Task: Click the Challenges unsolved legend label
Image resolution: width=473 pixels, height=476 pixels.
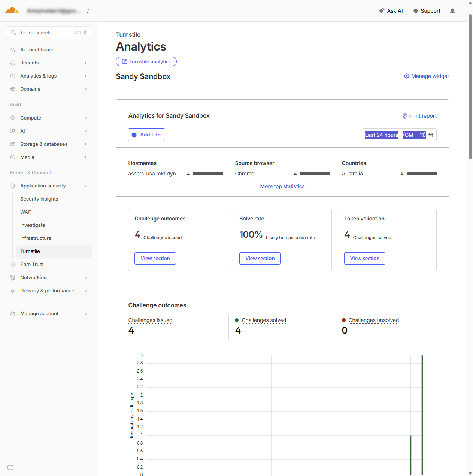Action: pos(373,320)
